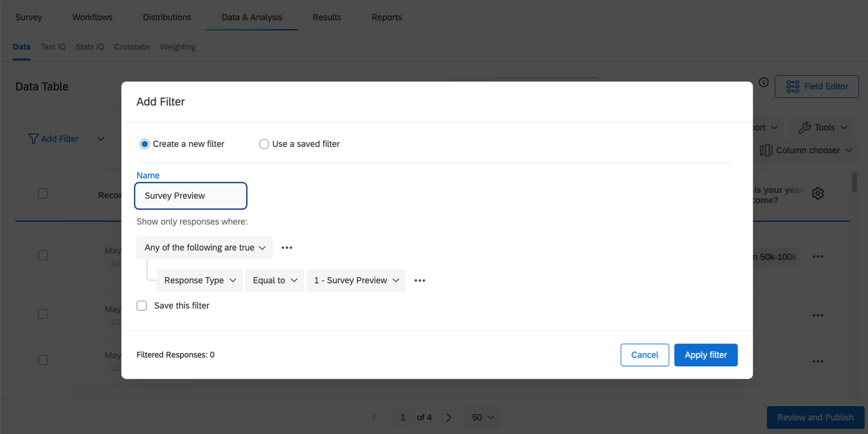This screenshot has height=434, width=868.
Task: Cancel the Add Filter dialog
Action: pyautogui.click(x=644, y=355)
